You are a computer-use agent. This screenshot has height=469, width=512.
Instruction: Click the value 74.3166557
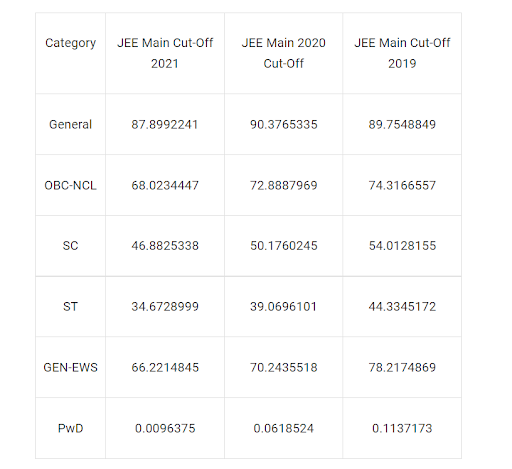(x=402, y=185)
